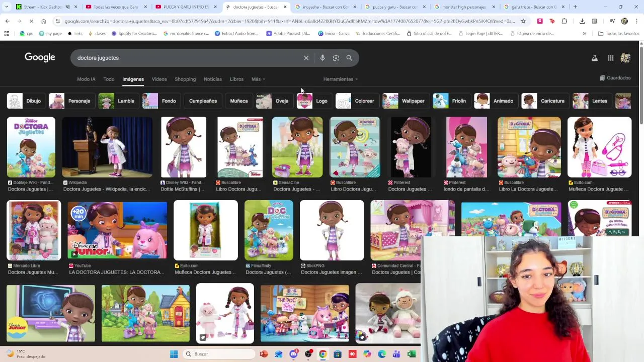The height and width of the screenshot is (362, 644).
Task: Show more bookmarks chevron
Action: click(584, 33)
